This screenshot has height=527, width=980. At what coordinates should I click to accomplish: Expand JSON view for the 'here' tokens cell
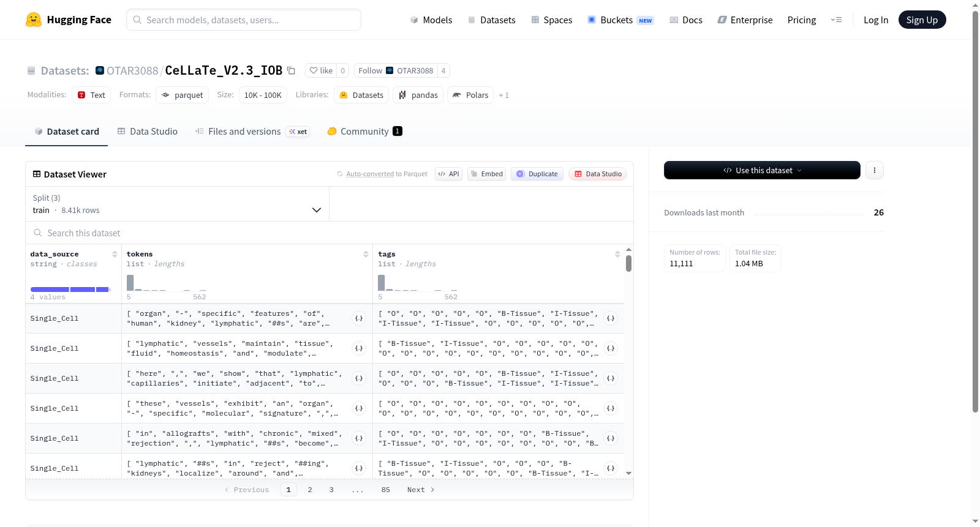[360, 378]
